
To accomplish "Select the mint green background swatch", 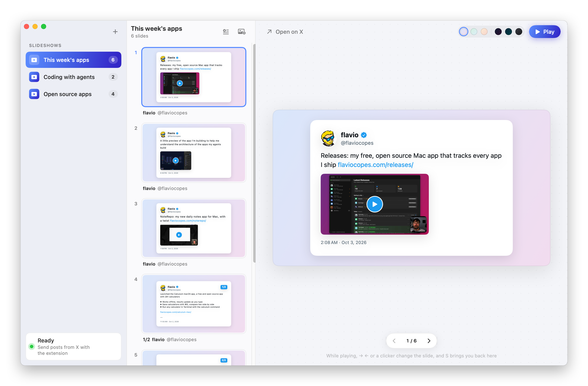I will (474, 32).
